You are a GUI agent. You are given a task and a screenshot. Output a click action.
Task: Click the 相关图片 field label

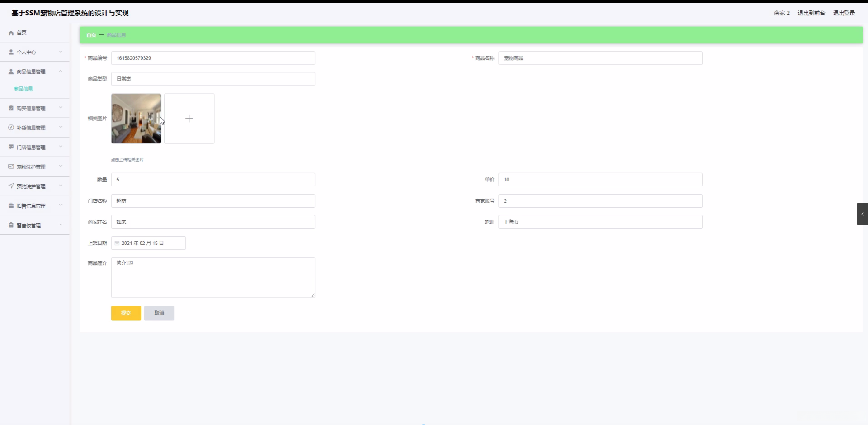(97, 119)
